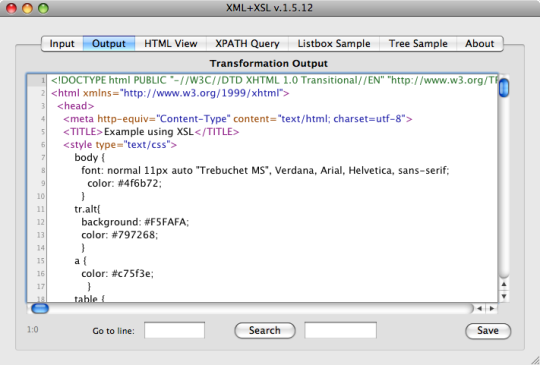Focus the Go to line field
The image size is (540, 365).
click(174, 331)
